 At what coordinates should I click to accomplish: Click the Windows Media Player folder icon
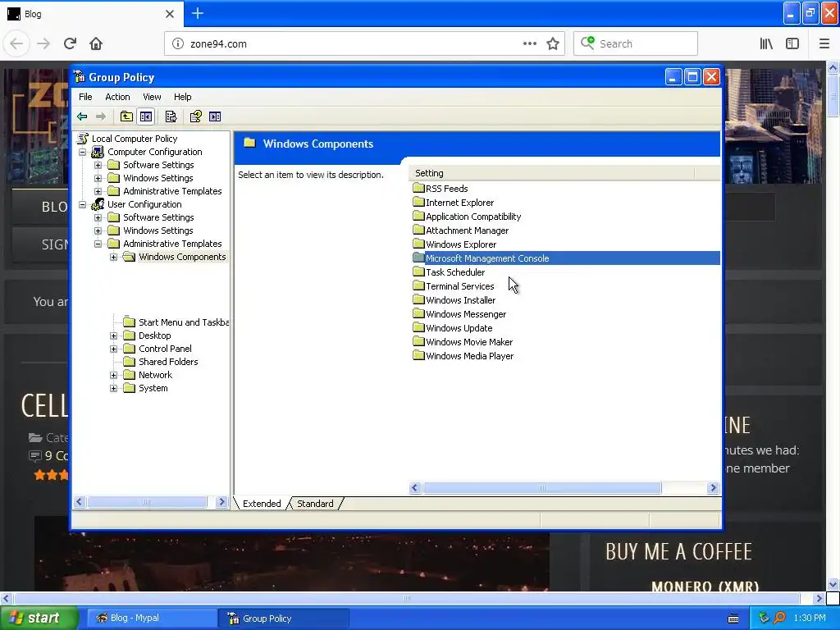pos(418,355)
